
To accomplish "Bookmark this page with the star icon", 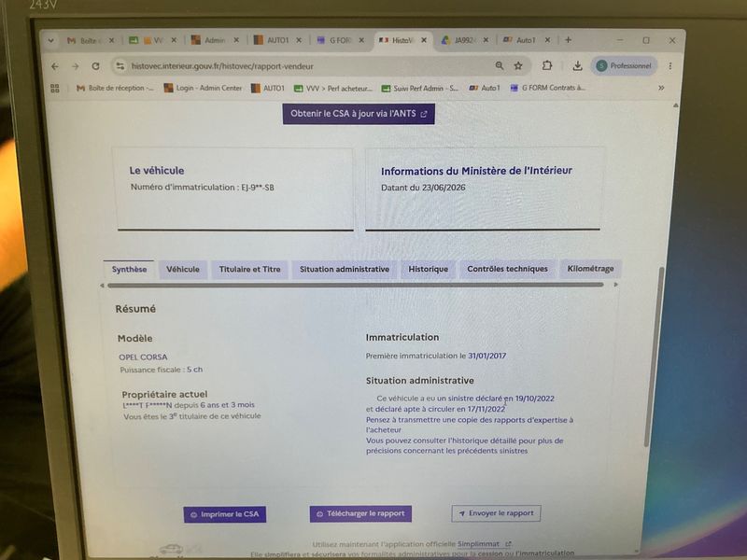I will (x=518, y=65).
